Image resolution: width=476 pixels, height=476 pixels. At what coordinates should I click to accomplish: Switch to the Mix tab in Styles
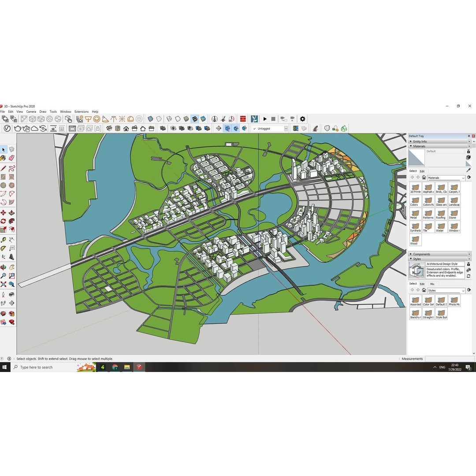pyautogui.click(x=432, y=284)
